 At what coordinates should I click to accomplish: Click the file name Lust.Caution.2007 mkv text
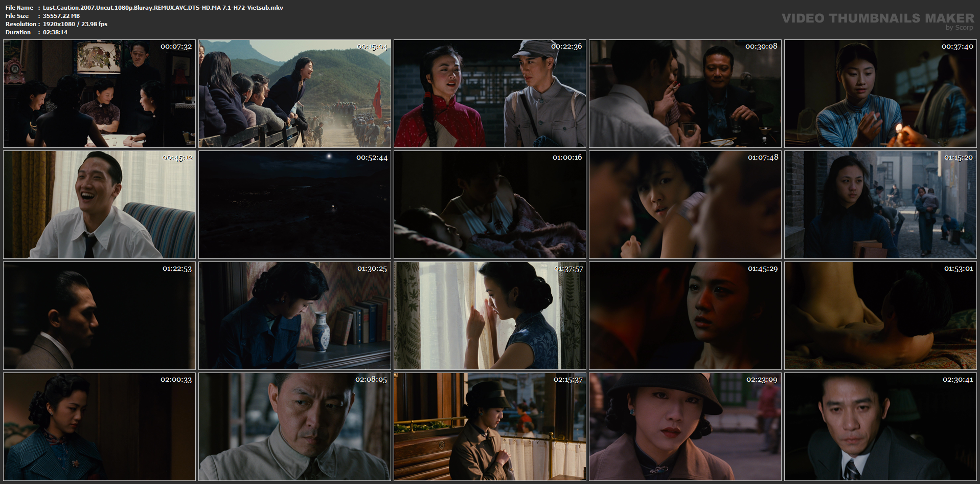(x=163, y=8)
